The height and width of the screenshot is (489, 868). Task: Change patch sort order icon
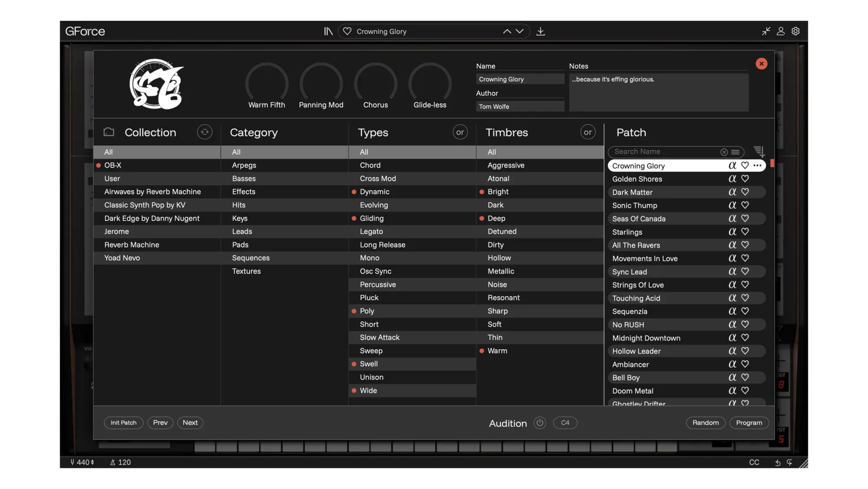point(759,152)
